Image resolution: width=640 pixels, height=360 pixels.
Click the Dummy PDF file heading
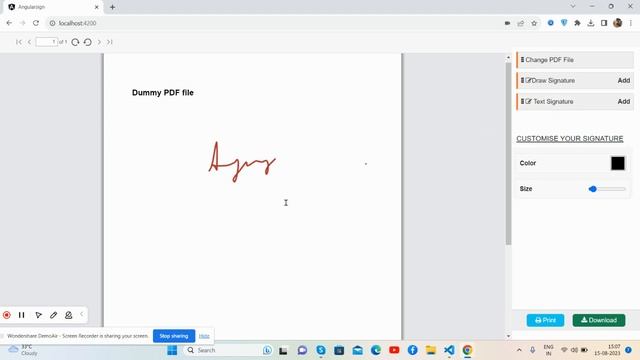click(162, 93)
